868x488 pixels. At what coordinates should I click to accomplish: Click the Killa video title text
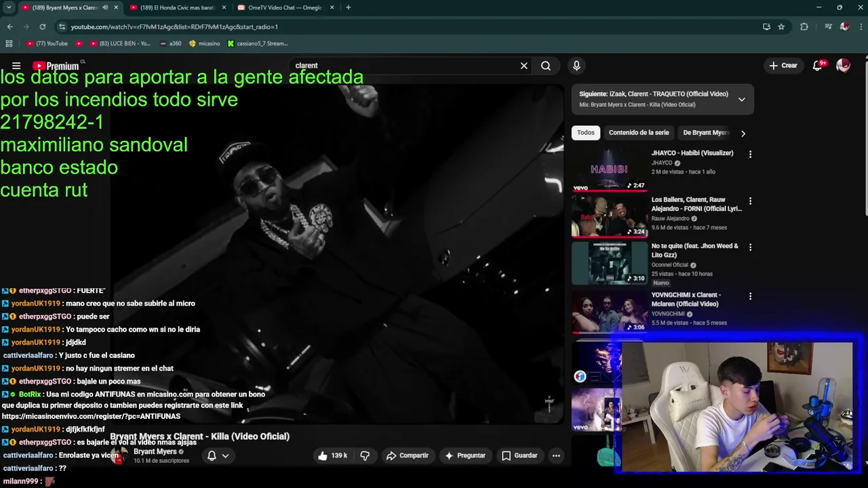pos(199,436)
